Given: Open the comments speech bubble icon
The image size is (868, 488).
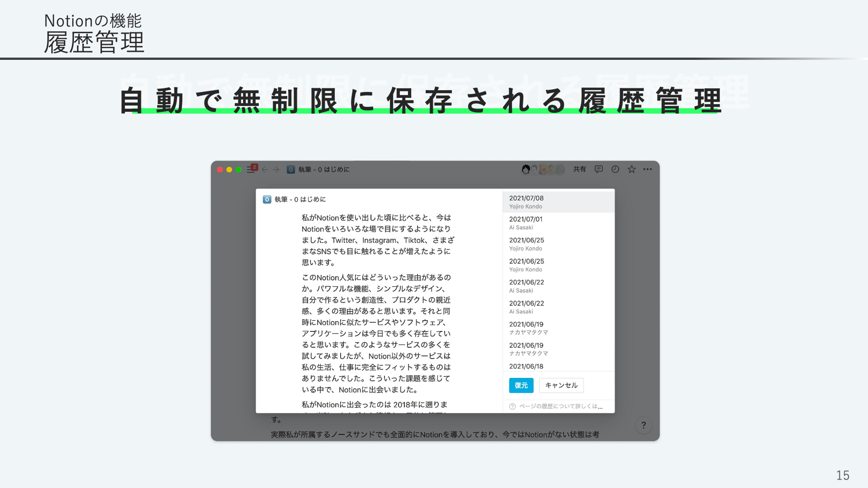Looking at the screenshot, I should (x=598, y=169).
